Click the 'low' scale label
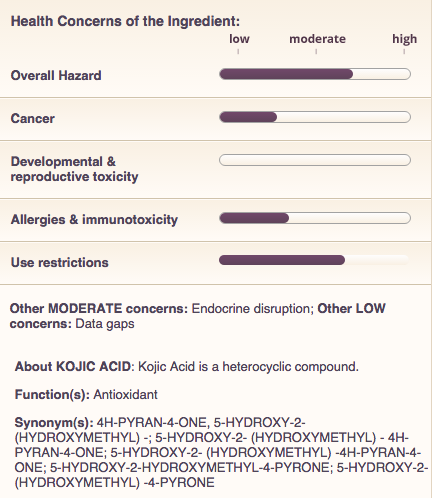The image size is (432, 498). point(239,39)
